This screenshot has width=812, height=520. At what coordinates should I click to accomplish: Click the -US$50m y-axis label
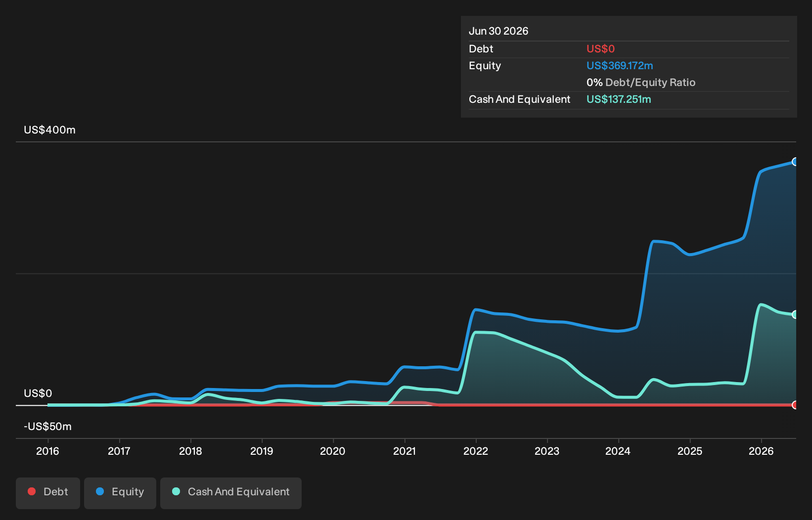48,427
